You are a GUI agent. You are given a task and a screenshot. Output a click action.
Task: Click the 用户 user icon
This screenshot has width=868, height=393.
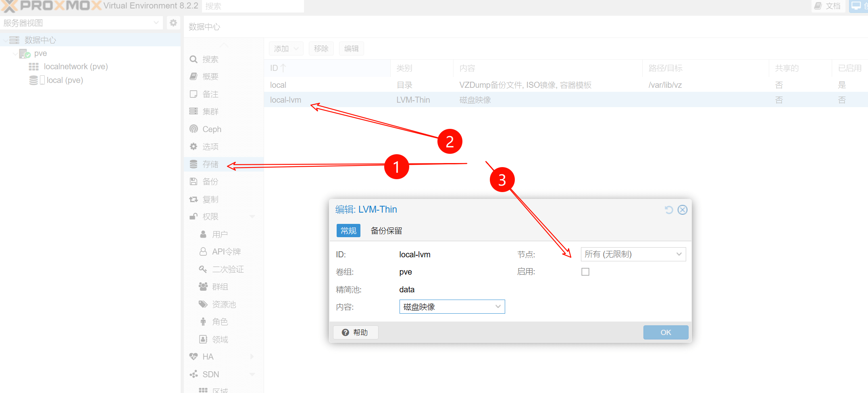pos(203,234)
